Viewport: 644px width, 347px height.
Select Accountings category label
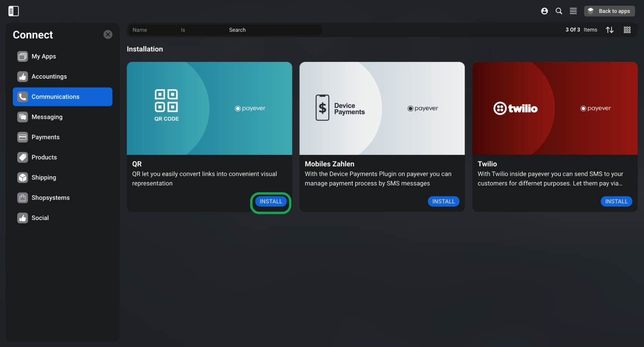[49, 77]
